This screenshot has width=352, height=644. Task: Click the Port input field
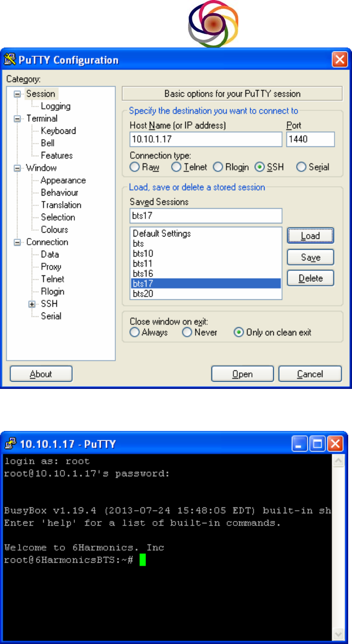310,139
